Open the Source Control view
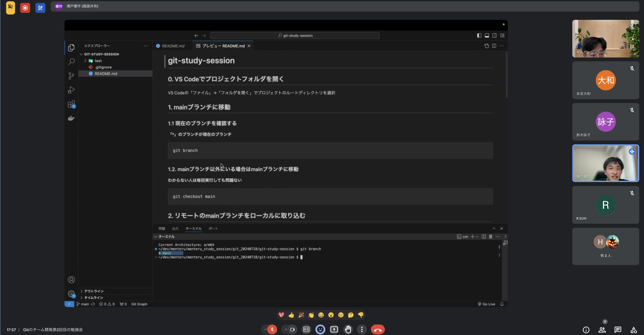The image size is (644, 335). (71, 76)
